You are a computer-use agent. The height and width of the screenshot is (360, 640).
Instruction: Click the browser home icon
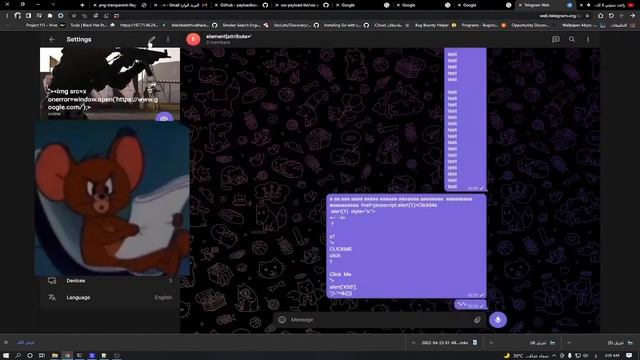point(600,16)
